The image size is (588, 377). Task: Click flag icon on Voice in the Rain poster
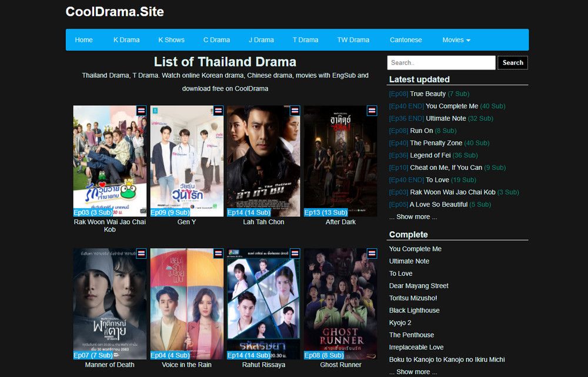(x=218, y=253)
